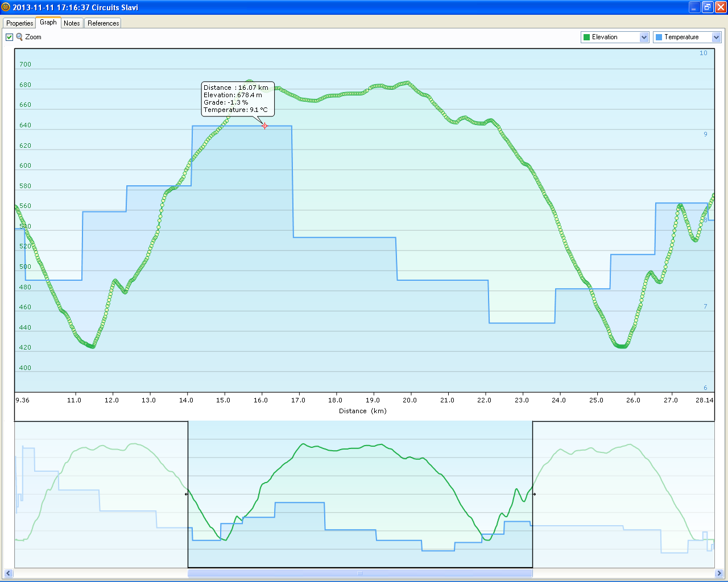Viewport: 728px width, 582px height.
Task: Click right scroll arrow of horizontal scrollbar
Action: pyautogui.click(x=719, y=573)
